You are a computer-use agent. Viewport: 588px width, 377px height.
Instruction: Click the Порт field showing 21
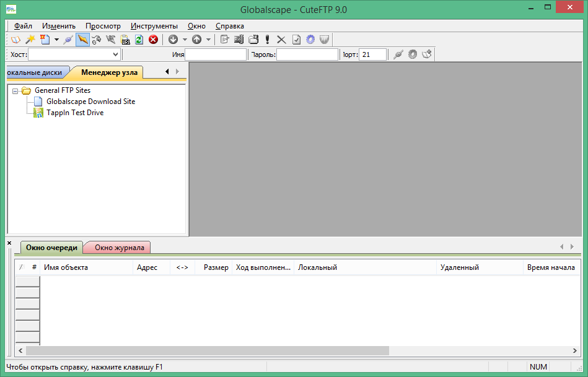pos(372,54)
